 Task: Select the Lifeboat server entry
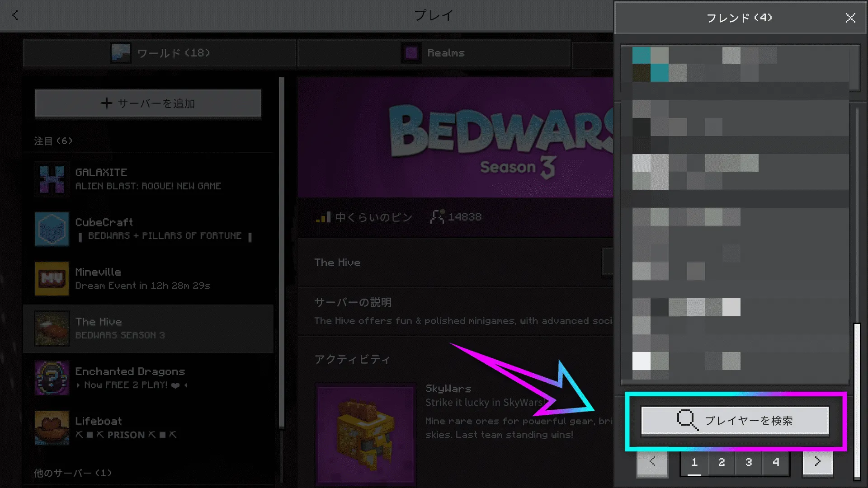(x=148, y=427)
